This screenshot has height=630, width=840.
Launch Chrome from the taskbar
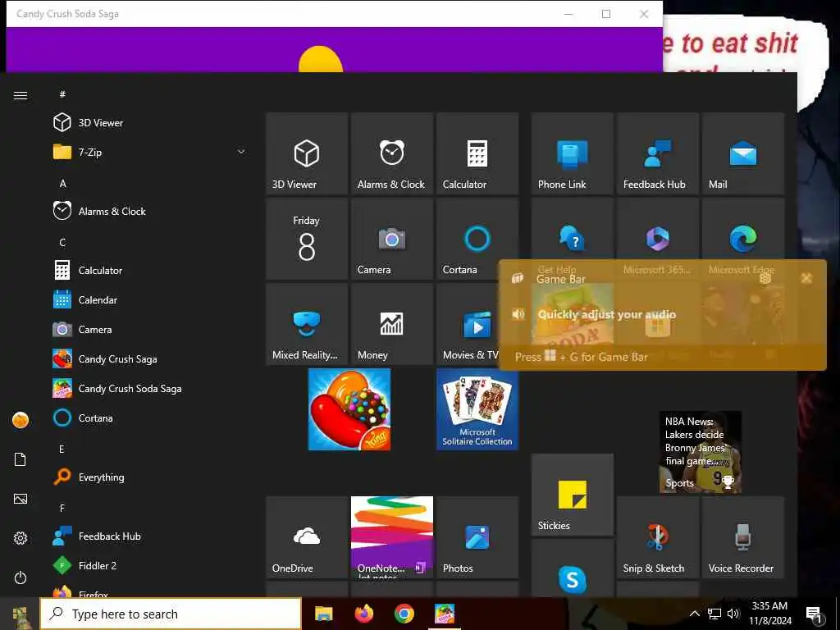click(404, 614)
